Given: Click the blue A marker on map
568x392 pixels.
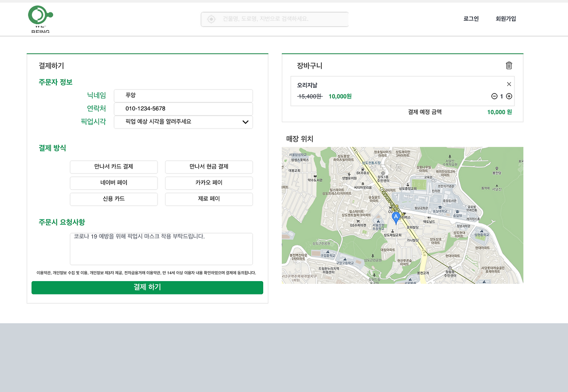Looking at the screenshot, I should (396, 218).
